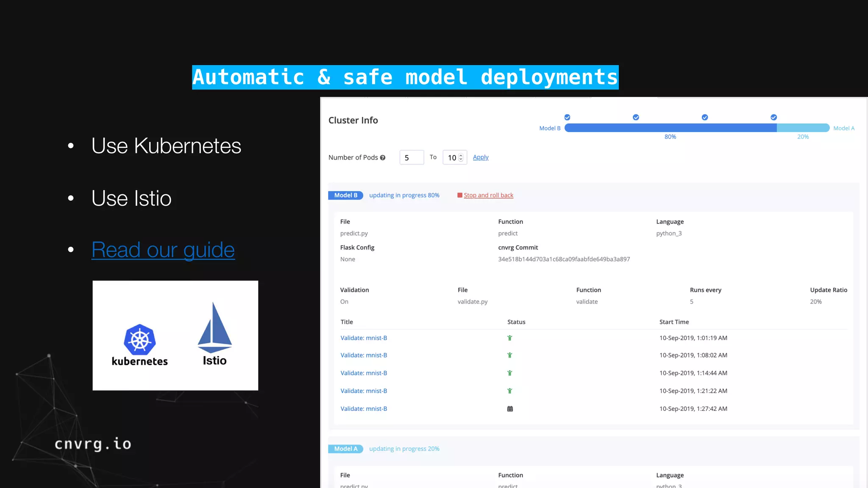868x488 pixels.
Task: Click the Apply link for pods
Action: tap(481, 157)
